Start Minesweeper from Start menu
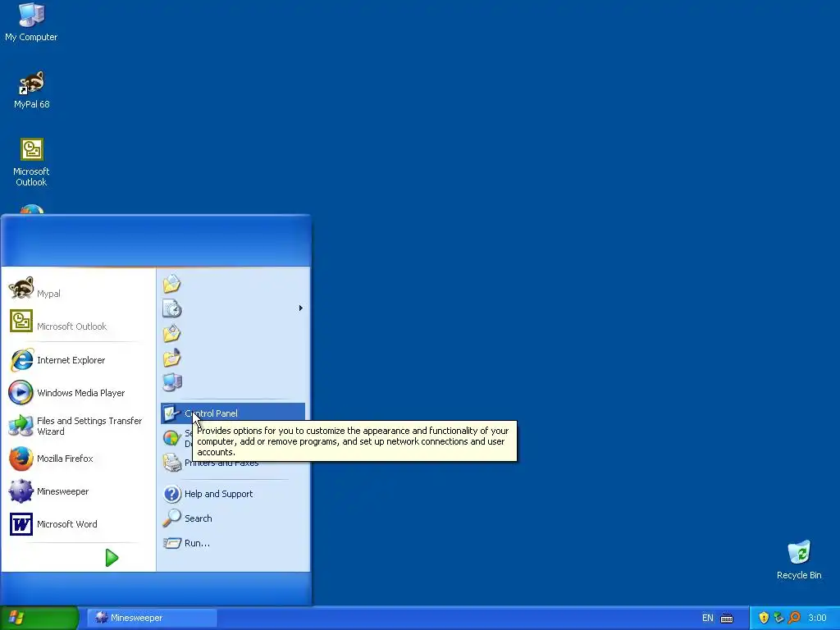 [78, 491]
